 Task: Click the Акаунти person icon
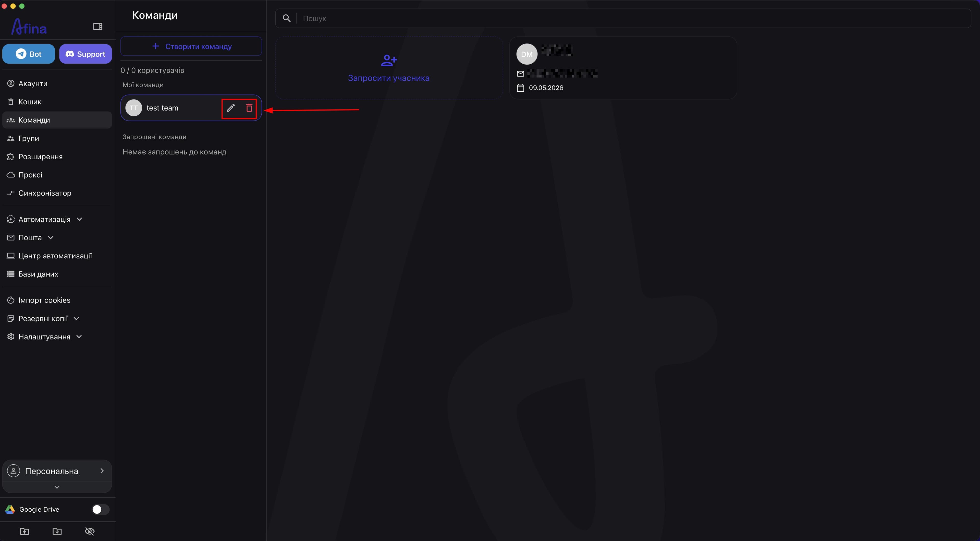(11, 83)
